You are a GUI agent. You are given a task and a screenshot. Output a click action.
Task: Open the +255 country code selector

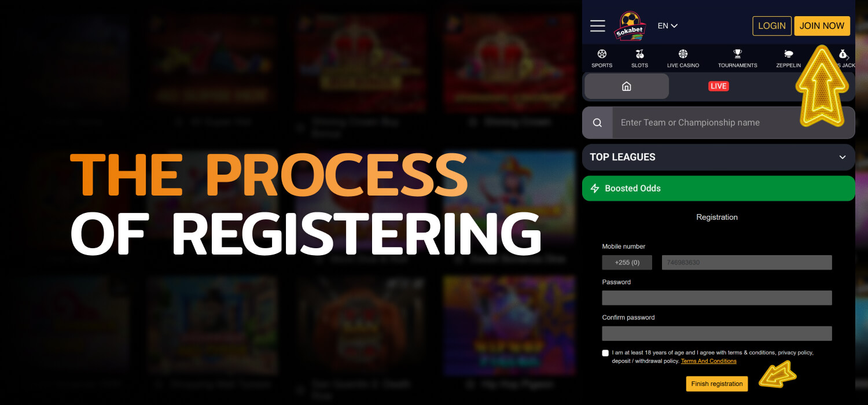tap(627, 263)
